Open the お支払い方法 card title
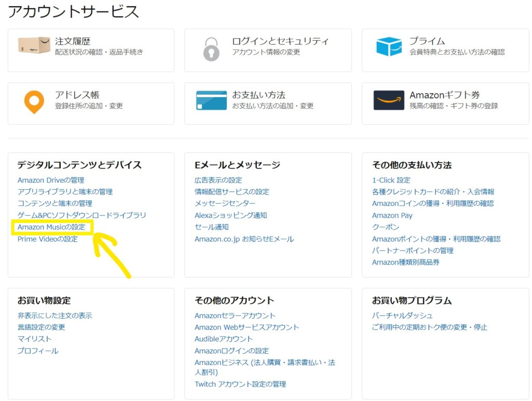This screenshot has height=401, width=532. pyautogui.click(x=259, y=95)
